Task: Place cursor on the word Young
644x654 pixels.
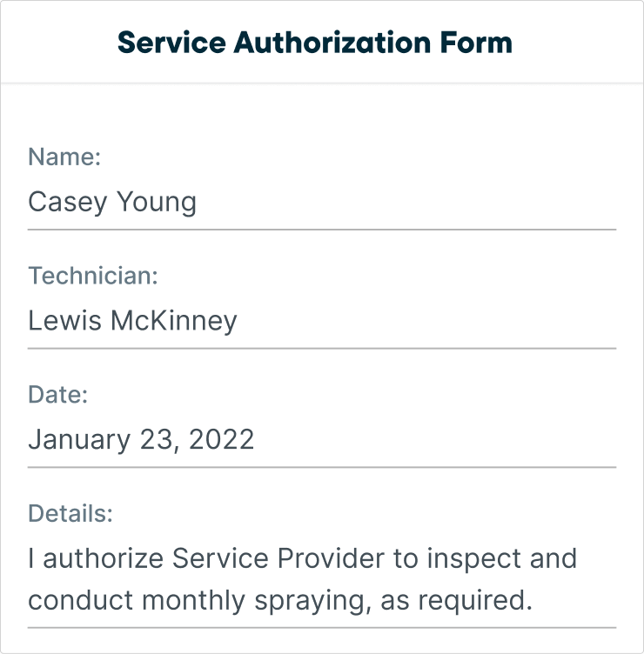Action: tap(156, 203)
